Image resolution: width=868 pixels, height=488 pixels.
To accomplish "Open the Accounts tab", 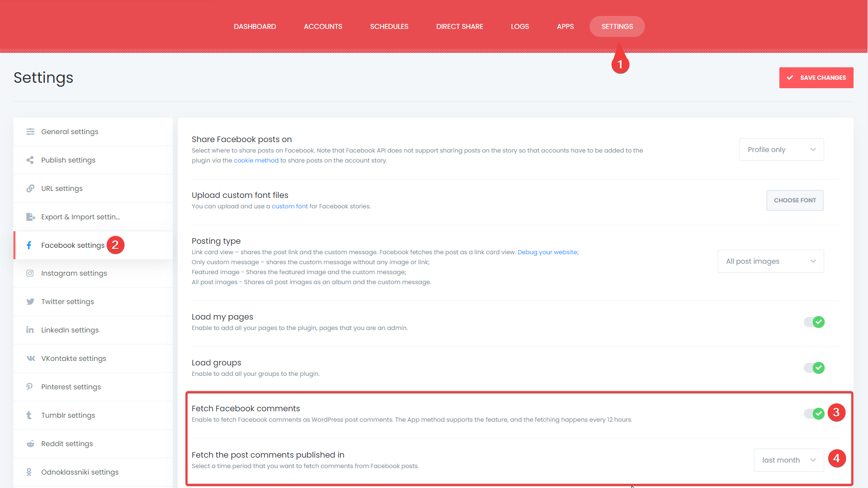I will pos(323,26).
